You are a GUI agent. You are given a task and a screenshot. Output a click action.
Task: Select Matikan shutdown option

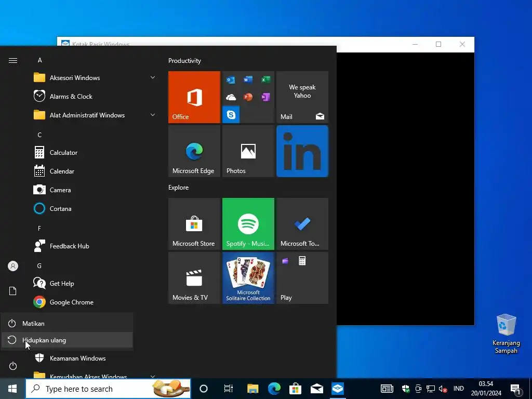pos(67,323)
